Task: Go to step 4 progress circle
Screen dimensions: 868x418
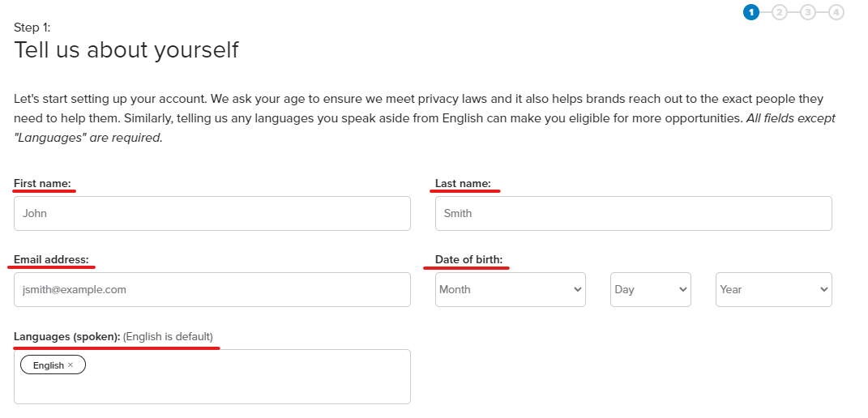Action: coord(836,11)
